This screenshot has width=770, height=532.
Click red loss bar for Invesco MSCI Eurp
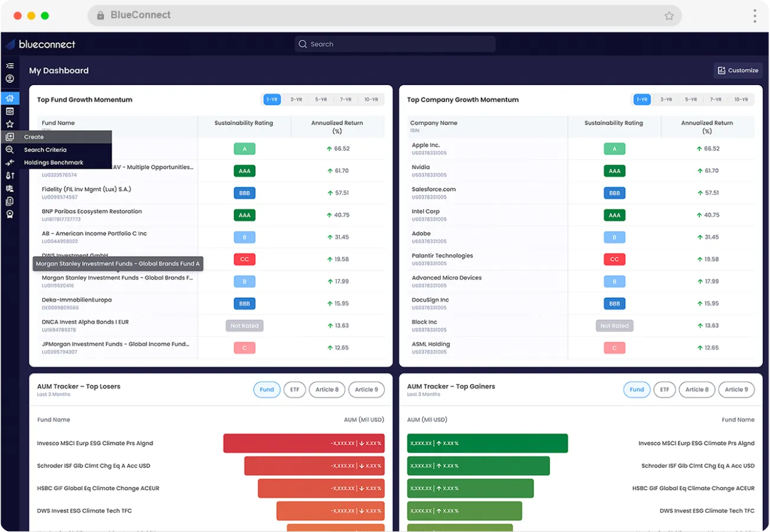(x=304, y=443)
